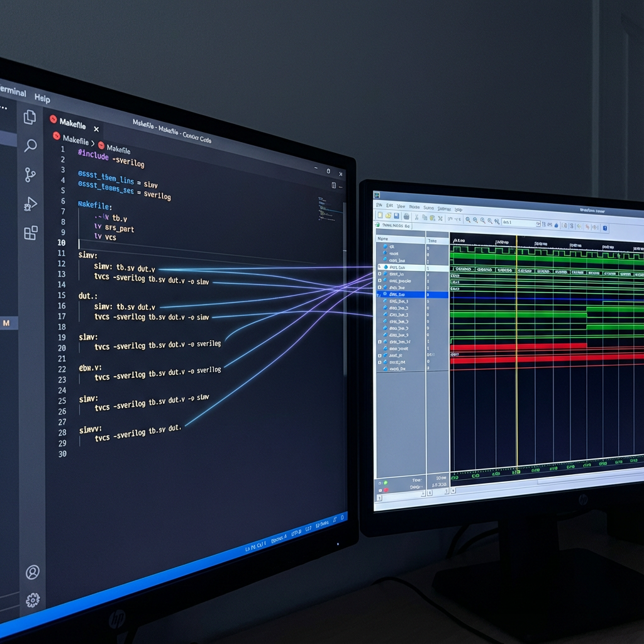Click line number 15 in the editor gutter

62,296
